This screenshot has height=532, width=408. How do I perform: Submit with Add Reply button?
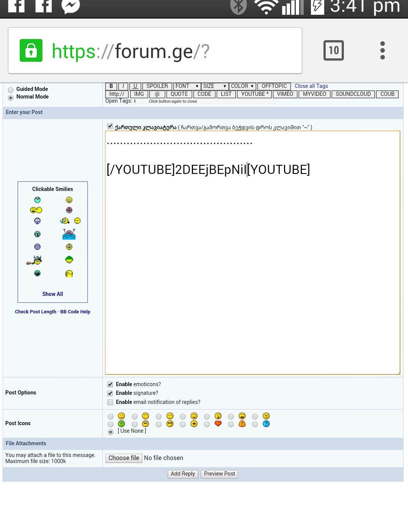[183, 474]
